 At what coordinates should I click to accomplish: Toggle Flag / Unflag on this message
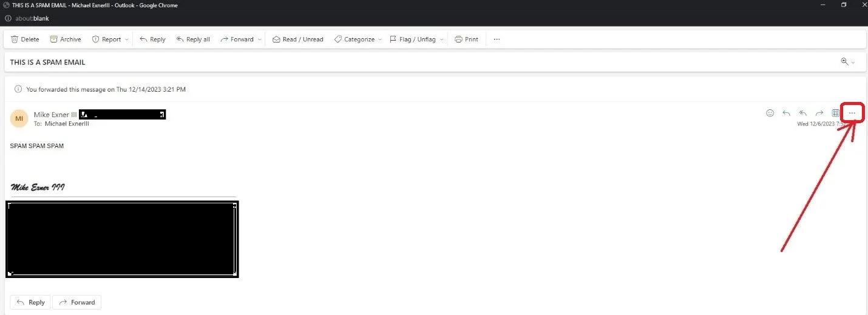(x=412, y=39)
